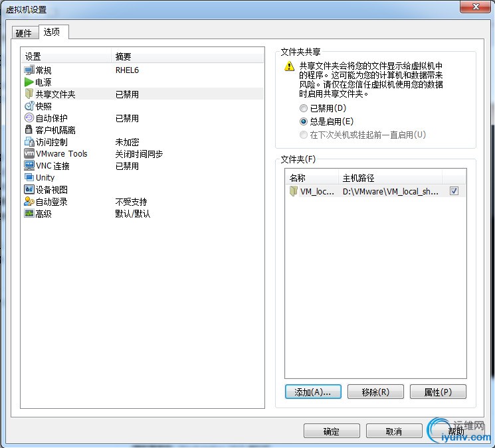Click the 摘要 column header
Screen dimensions: 495x448
[x=187, y=56]
